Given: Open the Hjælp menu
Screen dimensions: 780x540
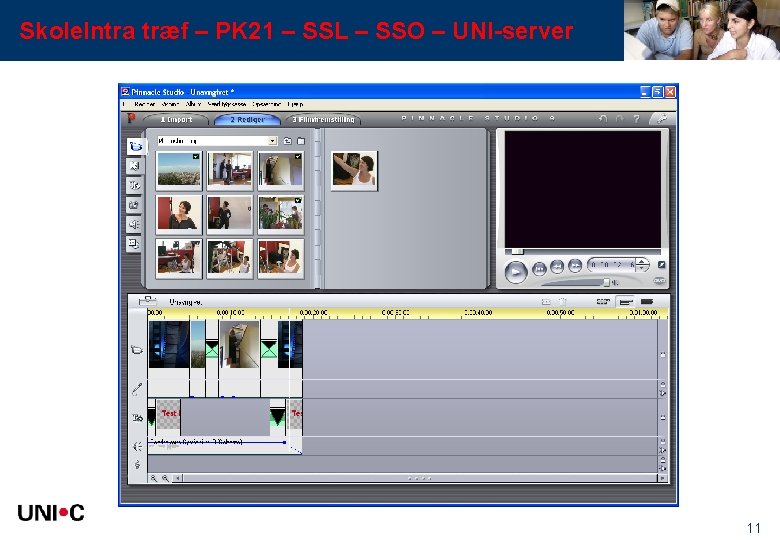Looking at the screenshot, I should tap(295, 104).
